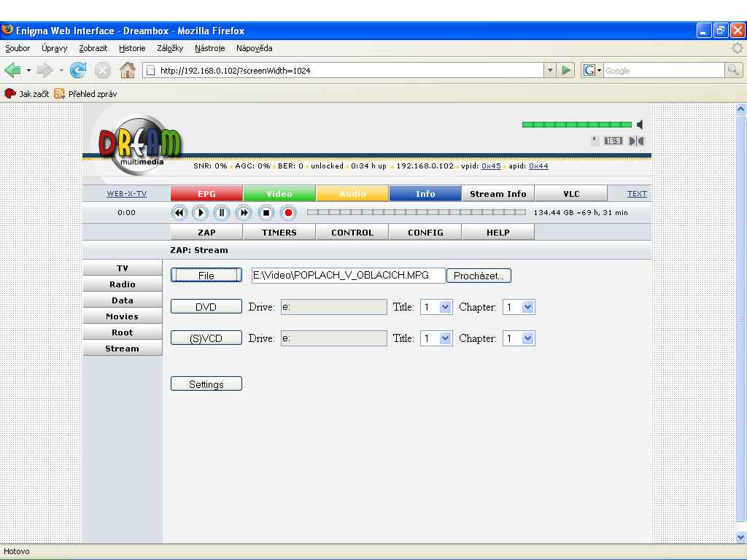Open the Nápověda menu

tap(255, 48)
